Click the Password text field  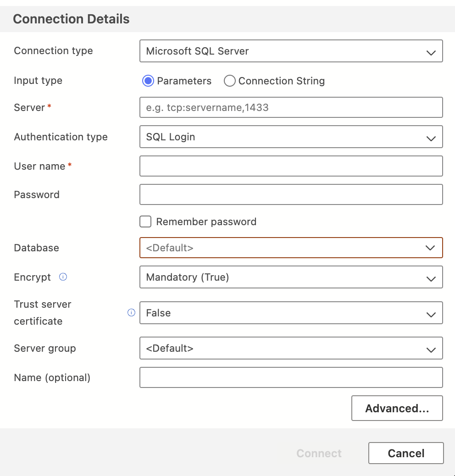click(291, 194)
